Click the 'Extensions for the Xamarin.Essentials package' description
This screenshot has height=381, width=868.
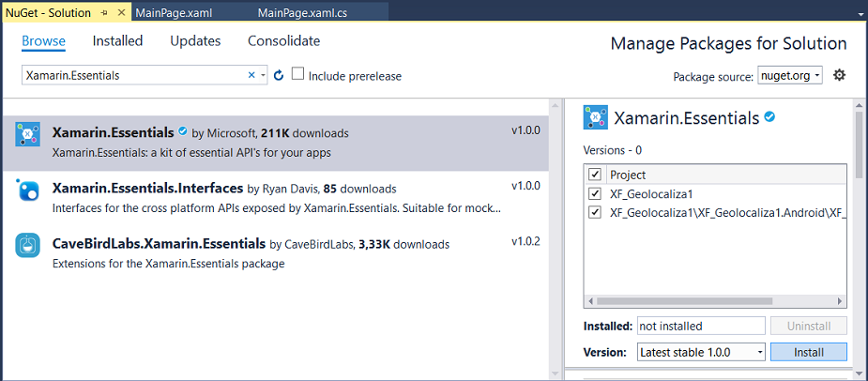168,264
